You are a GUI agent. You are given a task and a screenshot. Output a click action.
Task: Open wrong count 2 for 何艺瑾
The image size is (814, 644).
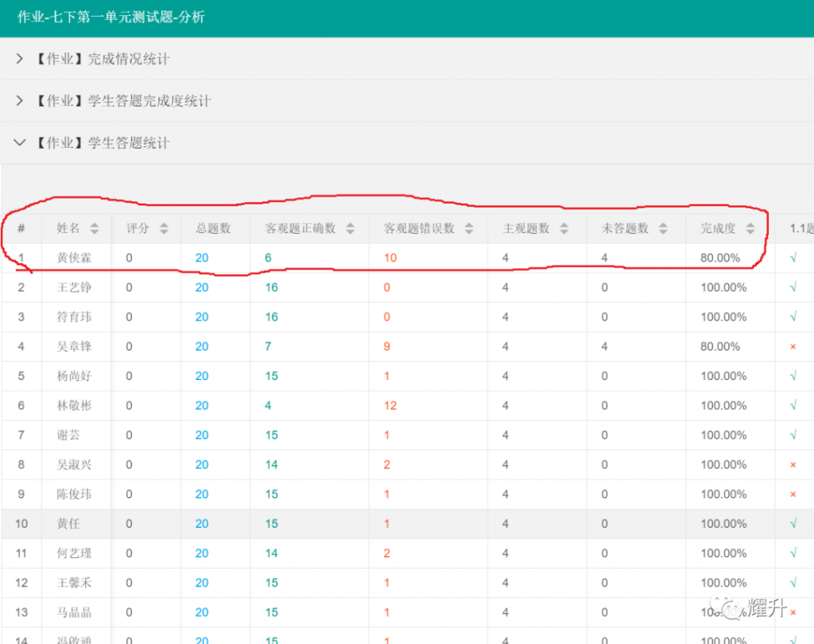387,553
